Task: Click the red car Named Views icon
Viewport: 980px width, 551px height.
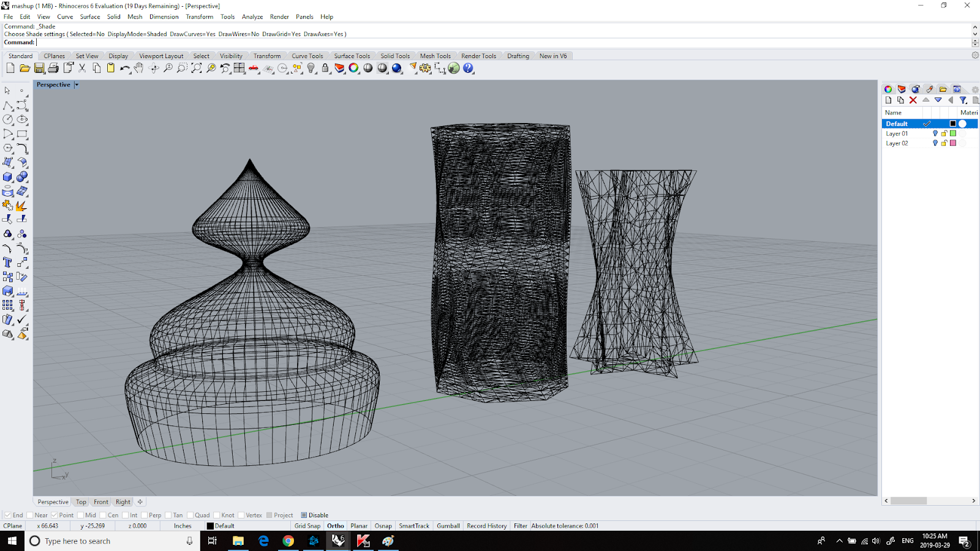Action: click(x=254, y=68)
